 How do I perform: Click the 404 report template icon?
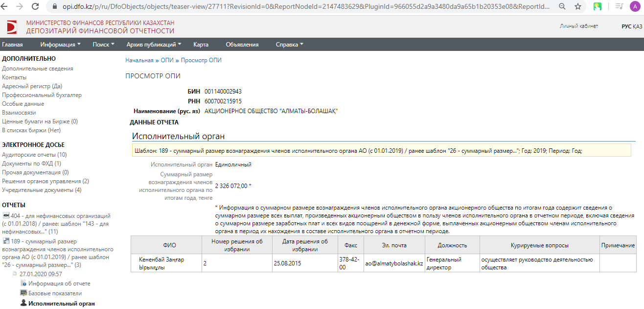(x=6, y=215)
